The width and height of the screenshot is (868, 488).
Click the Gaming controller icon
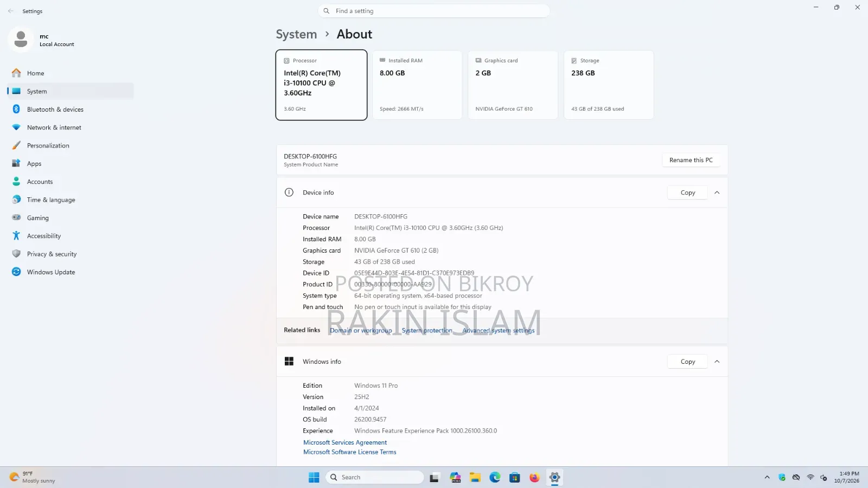[x=16, y=217]
